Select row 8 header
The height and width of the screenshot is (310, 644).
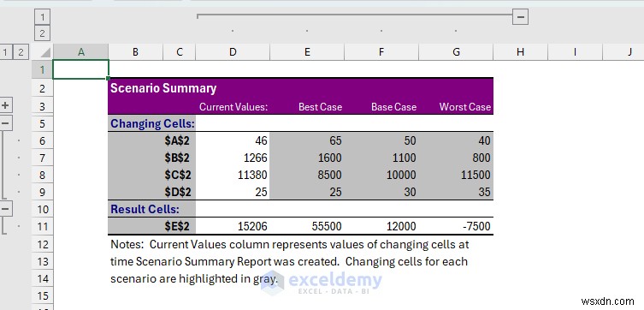click(x=43, y=176)
